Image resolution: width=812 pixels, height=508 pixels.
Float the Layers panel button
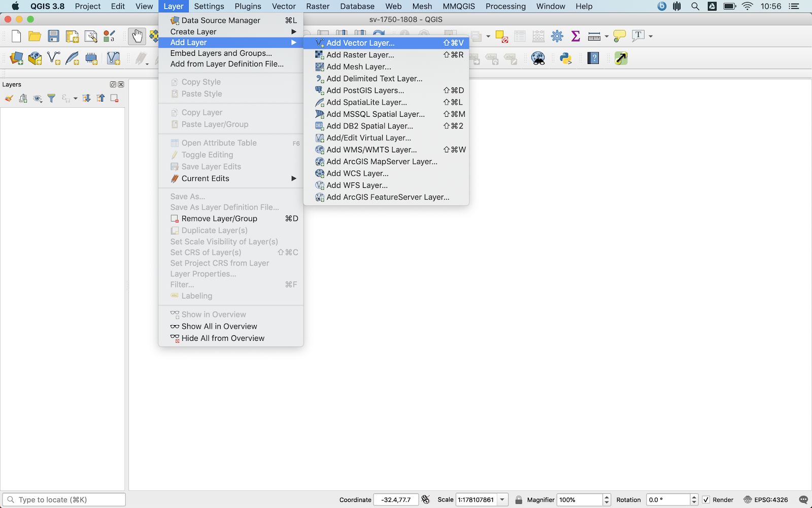[x=113, y=84]
